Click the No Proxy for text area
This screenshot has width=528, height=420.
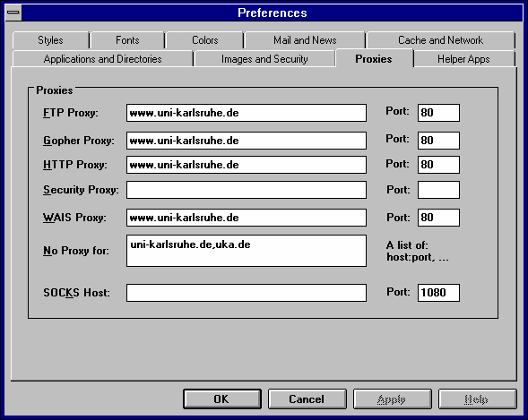[247, 251]
